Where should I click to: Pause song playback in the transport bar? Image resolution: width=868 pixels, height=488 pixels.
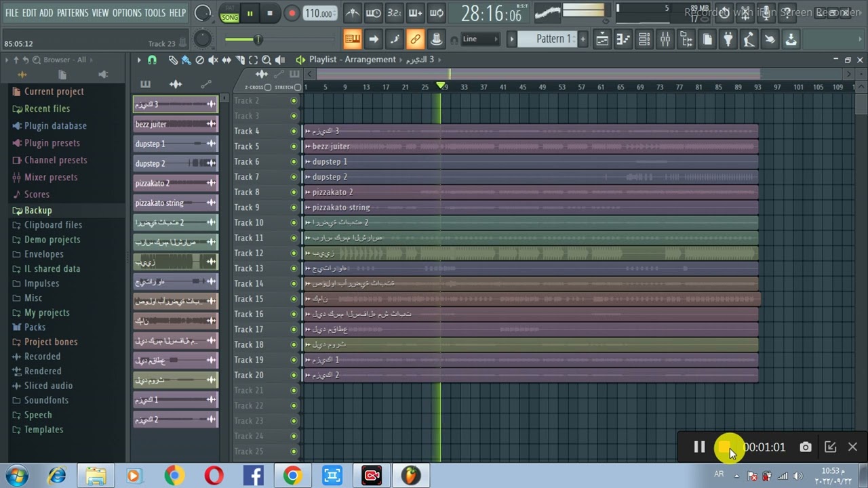(x=250, y=13)
